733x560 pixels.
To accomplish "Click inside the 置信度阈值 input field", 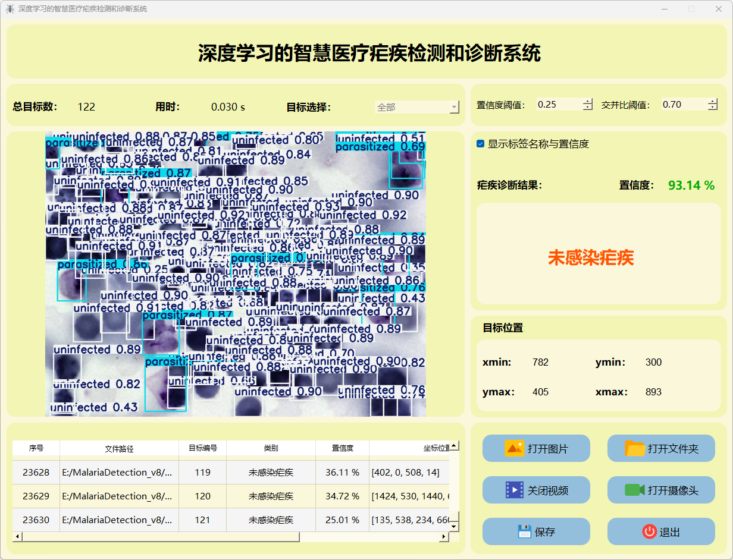I will pos(558,105).
